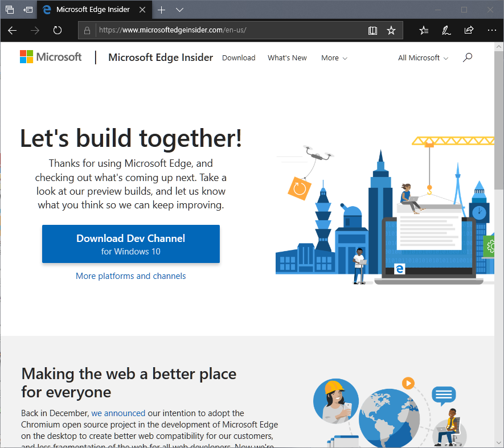This screenshot has height=448, width=504.
Task: Add this page to favorites star
Action: (391, 31)
